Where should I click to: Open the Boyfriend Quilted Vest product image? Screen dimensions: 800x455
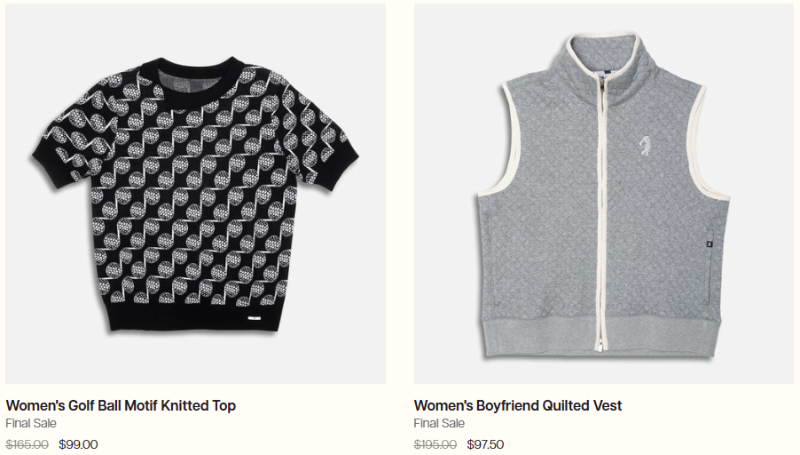point(604,194)
